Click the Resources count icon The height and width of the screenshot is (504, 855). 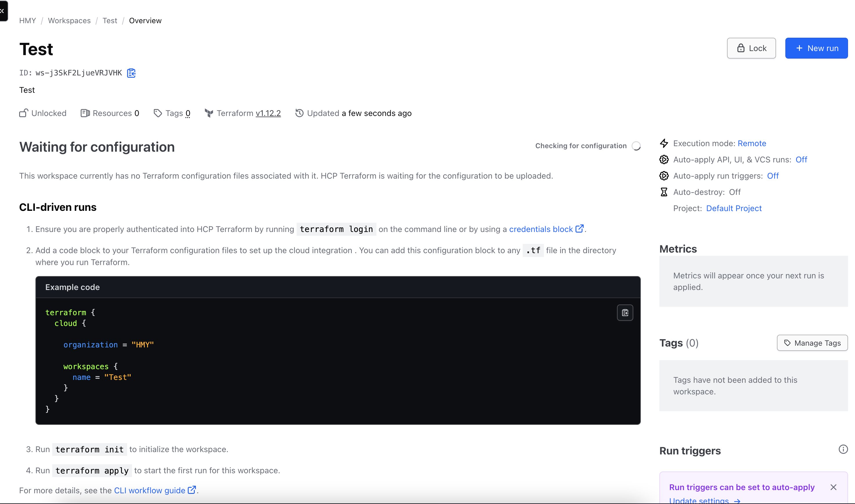(x=85, y=113)
